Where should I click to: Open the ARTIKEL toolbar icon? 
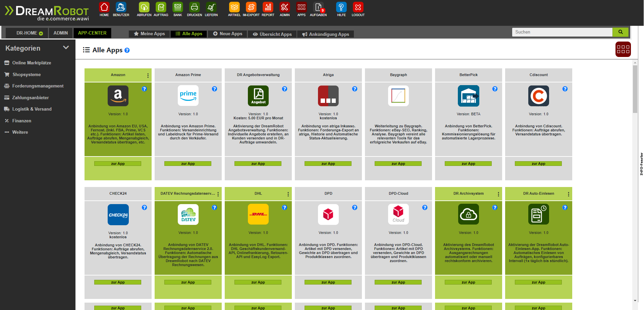coord(234,7)
